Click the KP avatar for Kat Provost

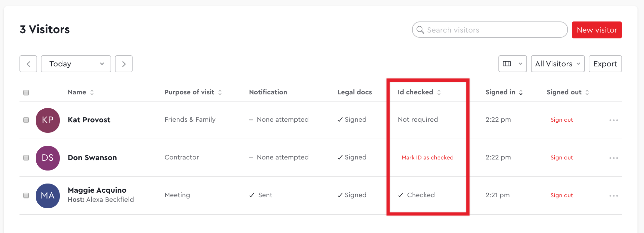48,120
